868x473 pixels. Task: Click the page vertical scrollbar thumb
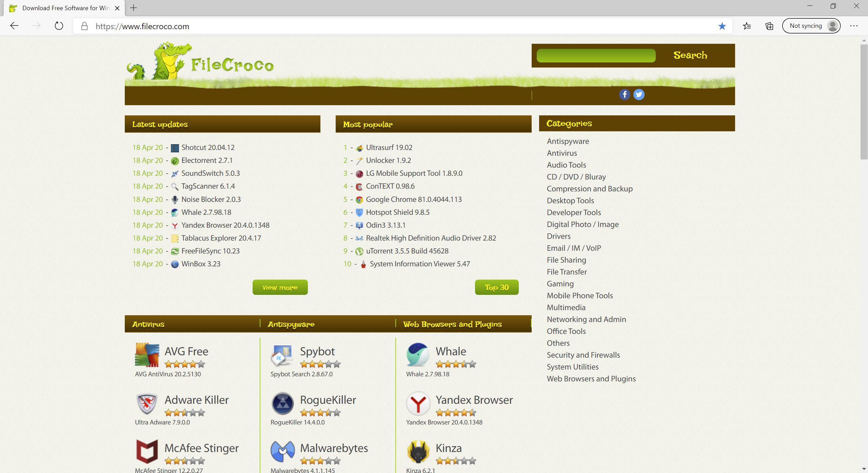point(864,102)
